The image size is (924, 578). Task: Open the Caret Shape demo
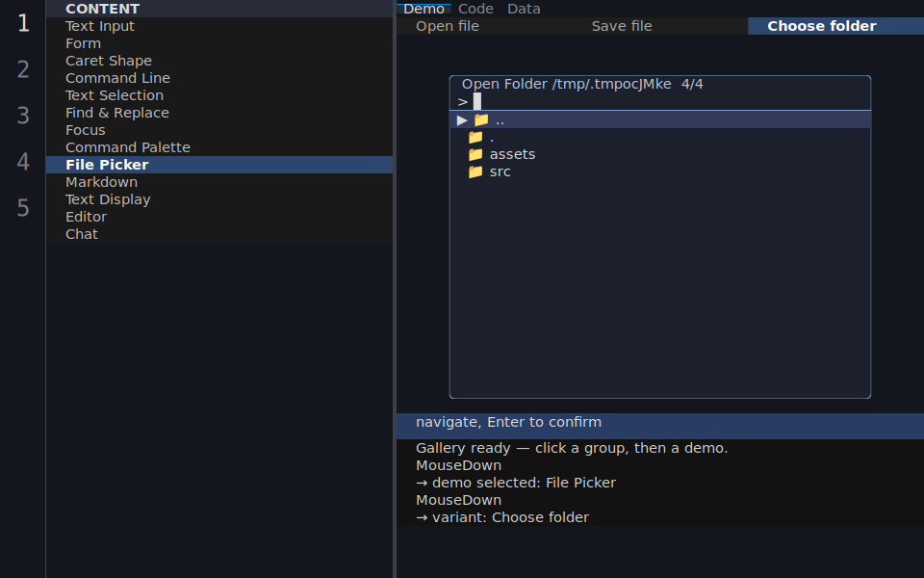tap(219, 61)
